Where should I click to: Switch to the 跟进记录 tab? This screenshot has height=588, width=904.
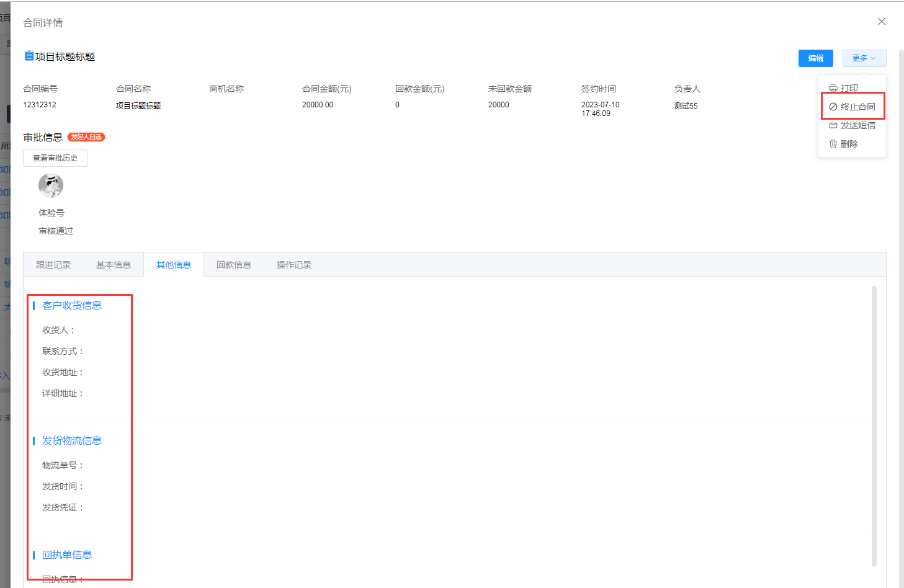(x=53, y=265)
